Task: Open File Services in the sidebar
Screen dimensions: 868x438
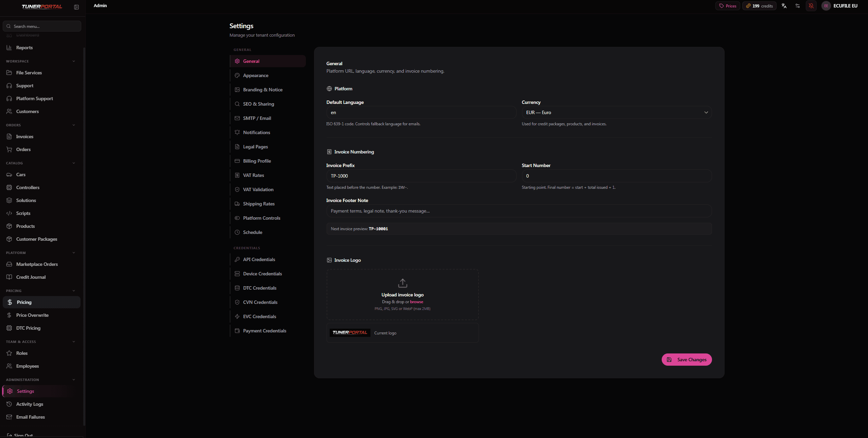Action: click(x=42, y=73)
